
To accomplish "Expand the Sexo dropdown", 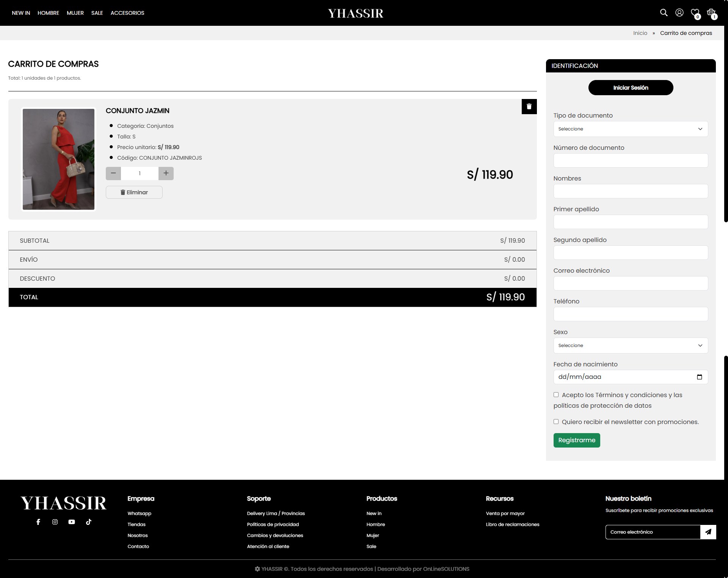I will [630, 346].
